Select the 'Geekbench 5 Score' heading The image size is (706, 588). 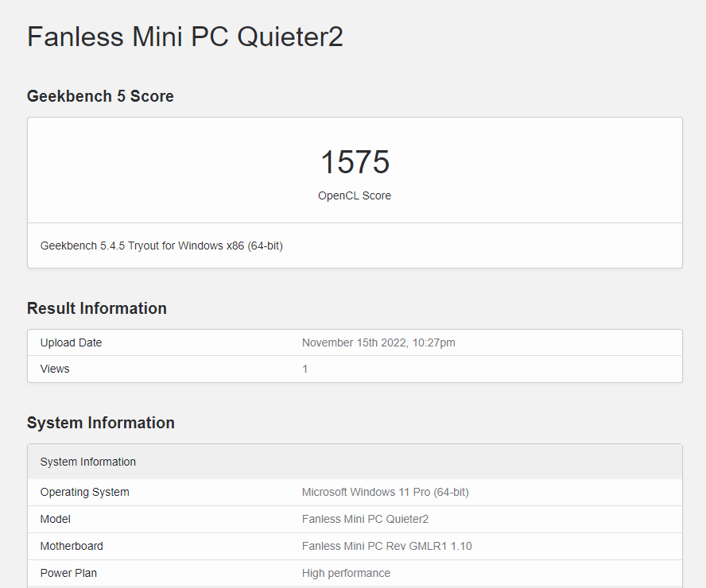click(x=100, y=96)
